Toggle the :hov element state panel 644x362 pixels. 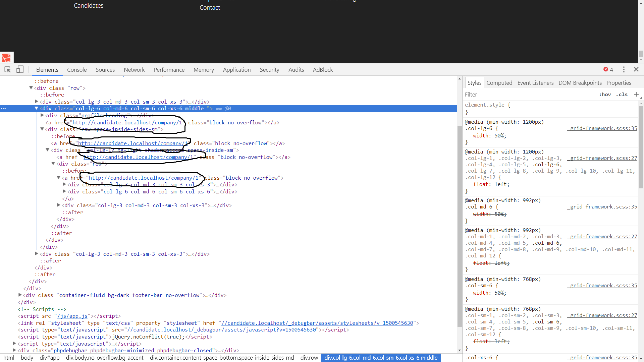[605, 95]
